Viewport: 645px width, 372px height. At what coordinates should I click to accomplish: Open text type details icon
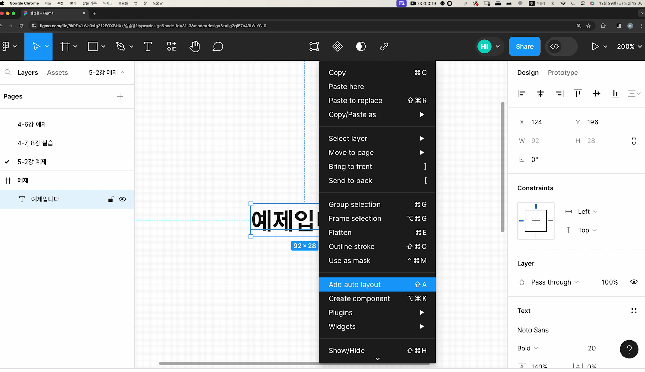click(x=634, y=311)
